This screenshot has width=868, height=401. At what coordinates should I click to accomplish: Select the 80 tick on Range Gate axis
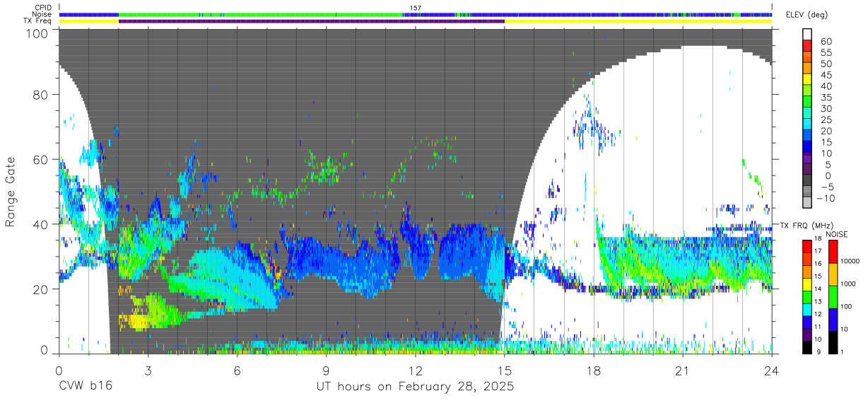tap(41, 95)
